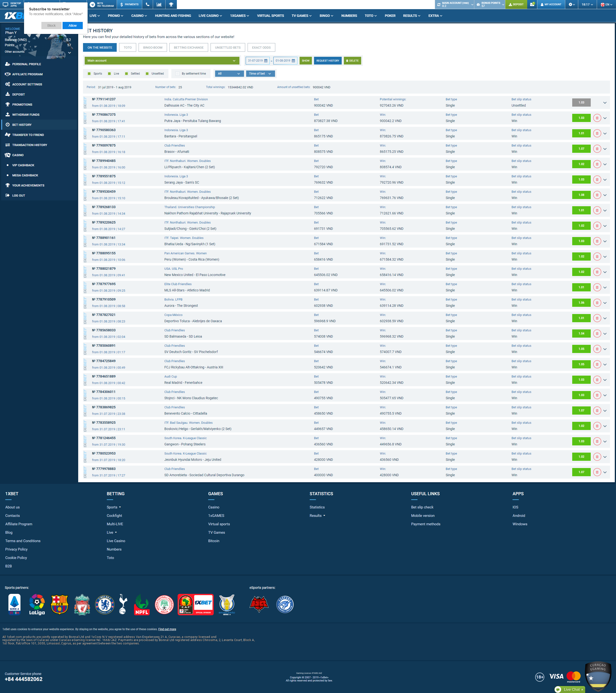Open Live Chat bubble
This screenshot has height=693, width=616.
[x=558, y=689]
